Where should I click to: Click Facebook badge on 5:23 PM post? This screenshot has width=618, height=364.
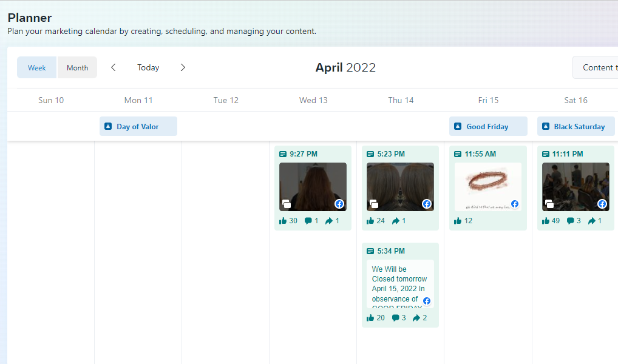(427, 204)
